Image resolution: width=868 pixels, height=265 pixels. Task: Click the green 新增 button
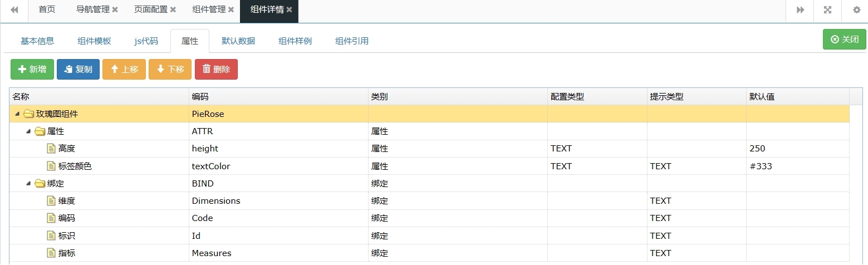[32, 69]
